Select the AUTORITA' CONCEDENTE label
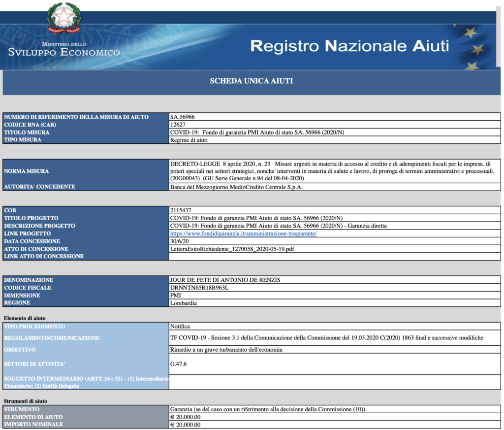The height and width of the screenshot is (430, 504). [39, 187]
